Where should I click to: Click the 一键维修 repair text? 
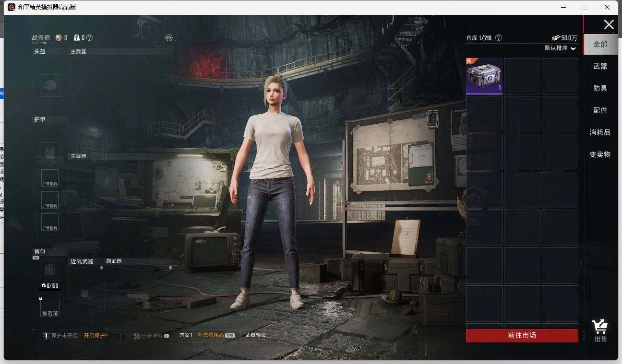[152, 336]
